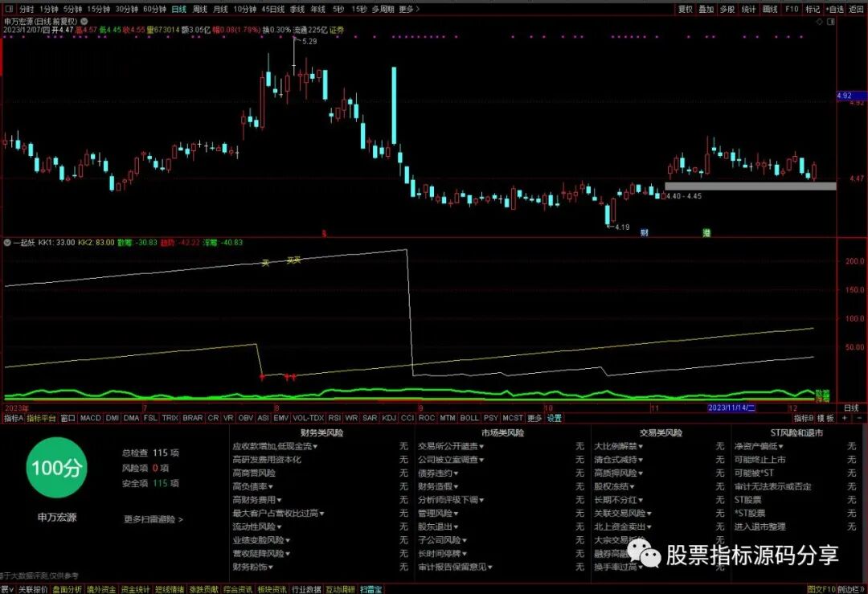
Task: Click the first yellow 买 signal on indicator
Action: click(266, 264)
